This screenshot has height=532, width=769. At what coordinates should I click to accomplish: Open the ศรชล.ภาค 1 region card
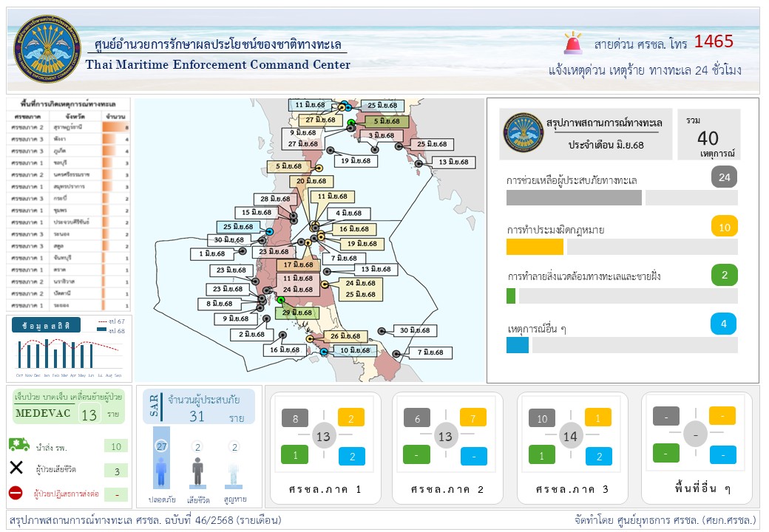coord(325,447)
